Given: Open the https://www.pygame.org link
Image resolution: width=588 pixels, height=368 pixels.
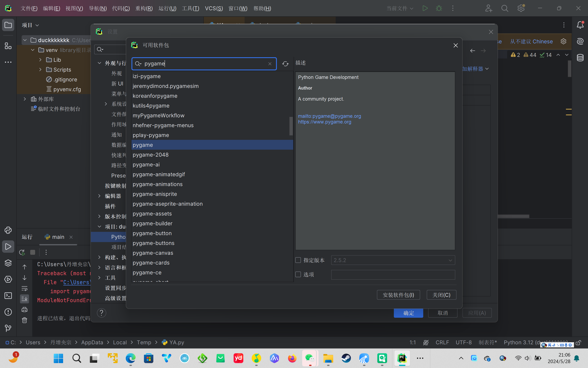Looking at the screenshot, I should point(325,122).
